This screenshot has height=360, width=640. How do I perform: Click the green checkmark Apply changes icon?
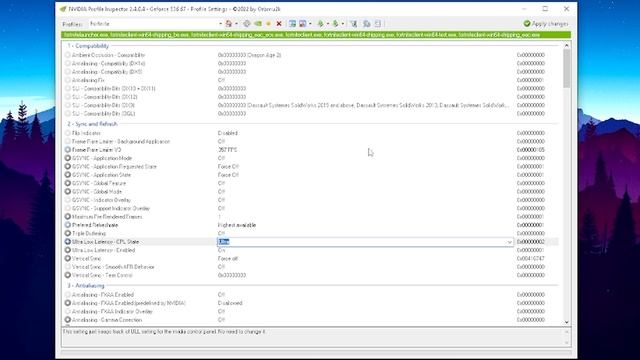(527, 24)
